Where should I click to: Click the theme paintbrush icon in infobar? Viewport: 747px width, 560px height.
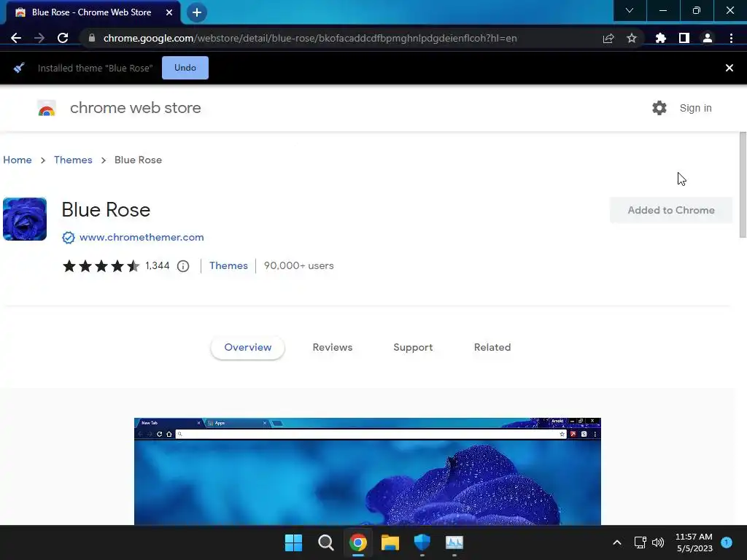[19, 68]
